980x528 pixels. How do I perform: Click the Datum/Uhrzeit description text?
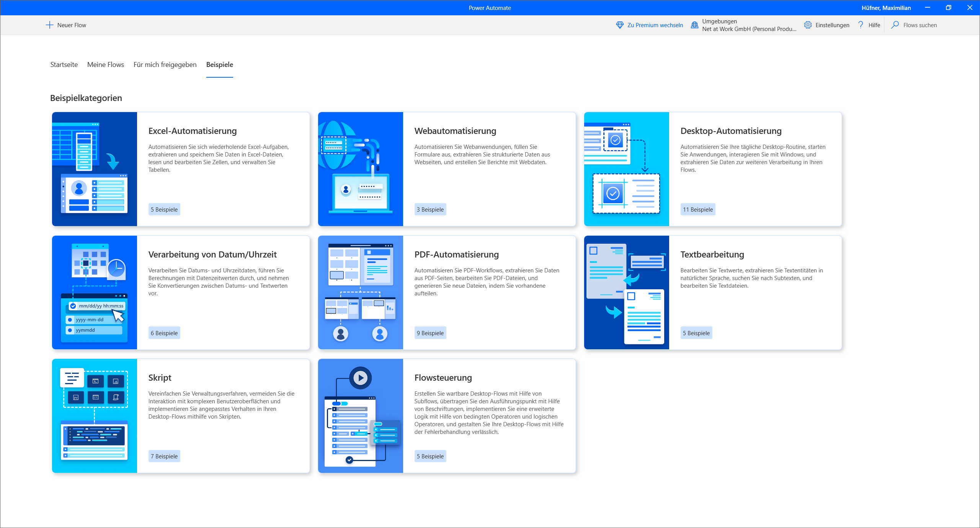click(x=219, y=282)
